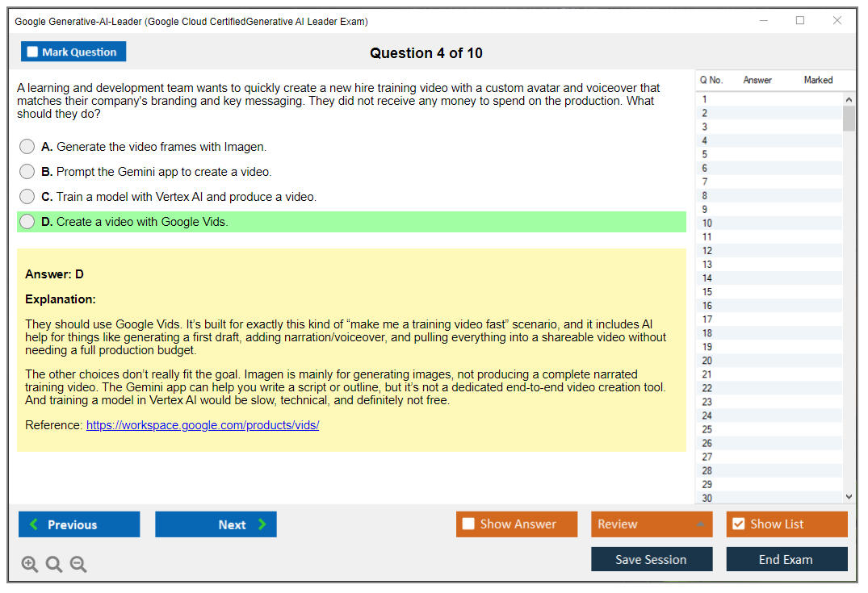
Task: Enable the Mark Question checkbox
Action: tap(31, 51)
